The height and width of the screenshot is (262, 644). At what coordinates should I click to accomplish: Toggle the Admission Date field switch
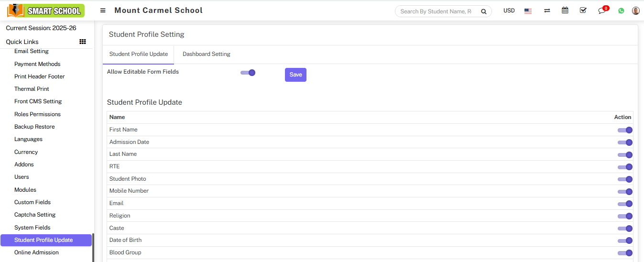[x=625, y=142]
